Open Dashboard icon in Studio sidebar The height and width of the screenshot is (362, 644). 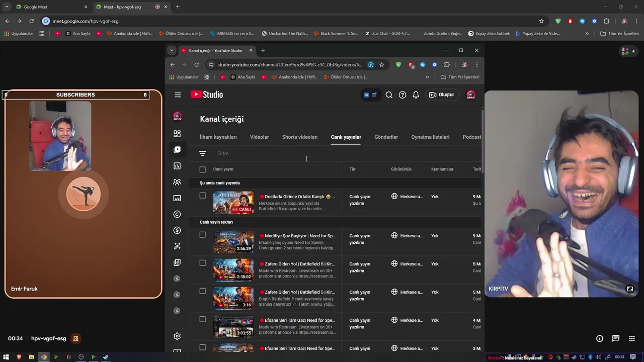point(177,134)
